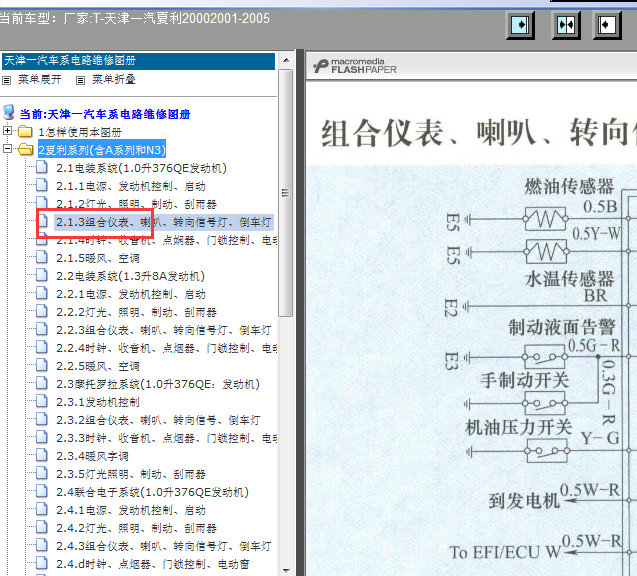The width and height of the screenshot is (637, 576).
Task: Click page icon for 2.2.5暖风、空调
Action: coord(42,365)
